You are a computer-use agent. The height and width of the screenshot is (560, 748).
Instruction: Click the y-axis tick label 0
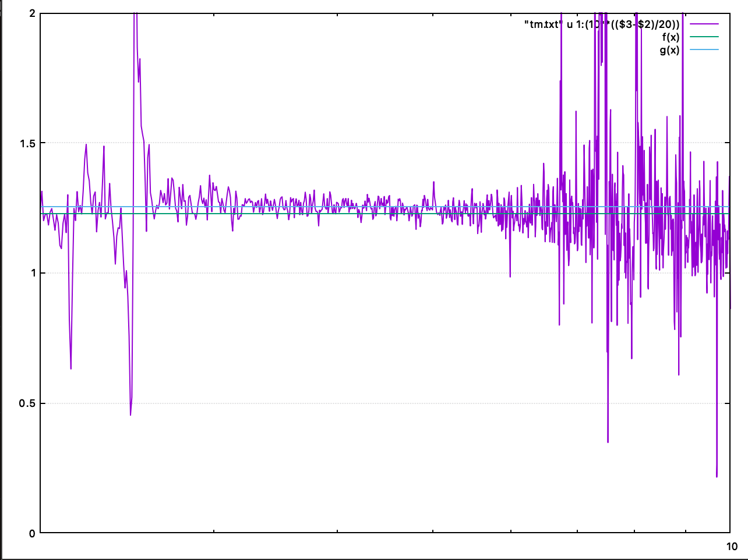[32, 533]
